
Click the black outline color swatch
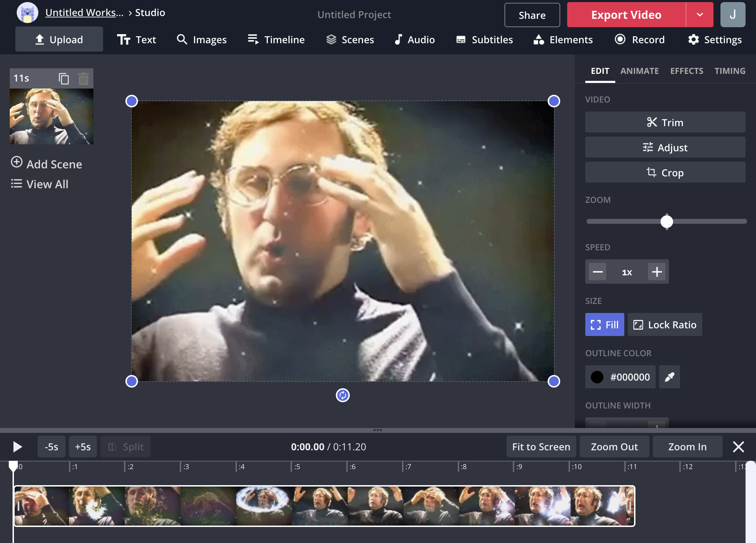597,377
